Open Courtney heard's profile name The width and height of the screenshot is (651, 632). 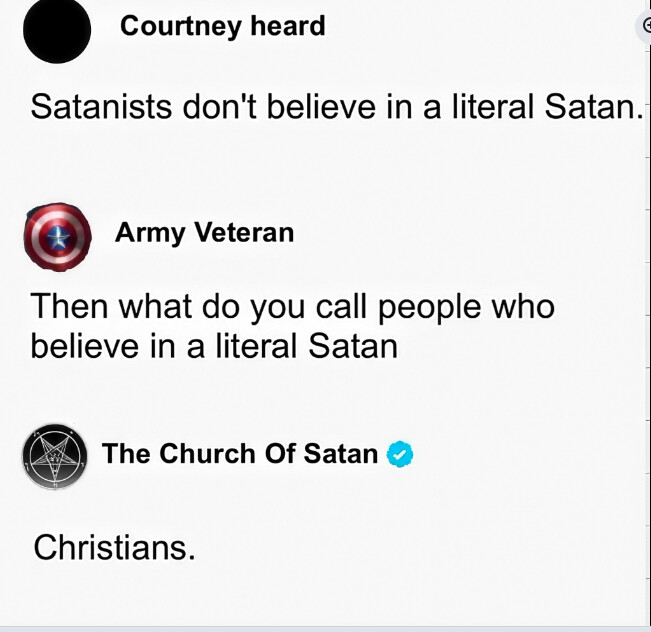click(222, 26)
